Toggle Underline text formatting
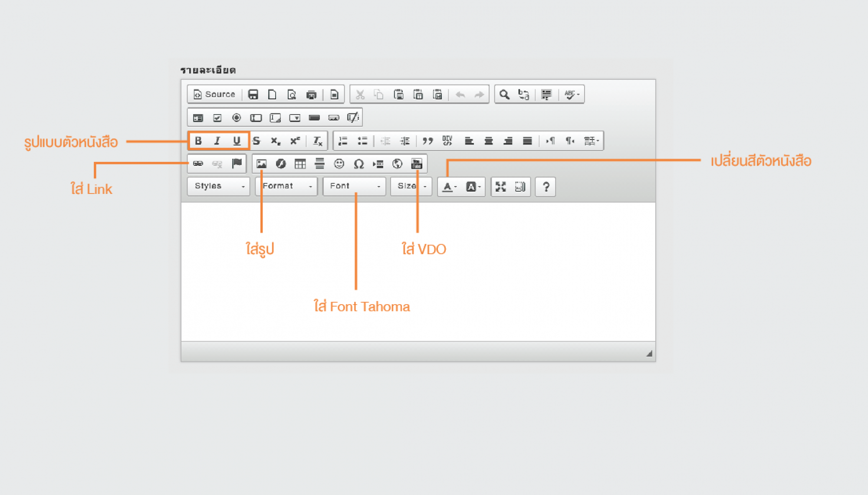Image resolution: width=868 pixels, height=495 pixels. pos(237,141)
